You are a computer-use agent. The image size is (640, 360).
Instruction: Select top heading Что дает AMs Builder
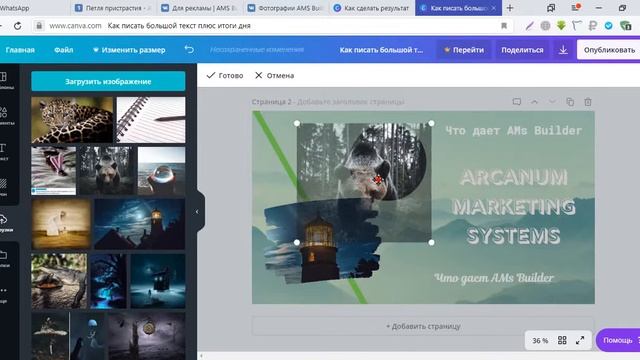pos(513,131)
